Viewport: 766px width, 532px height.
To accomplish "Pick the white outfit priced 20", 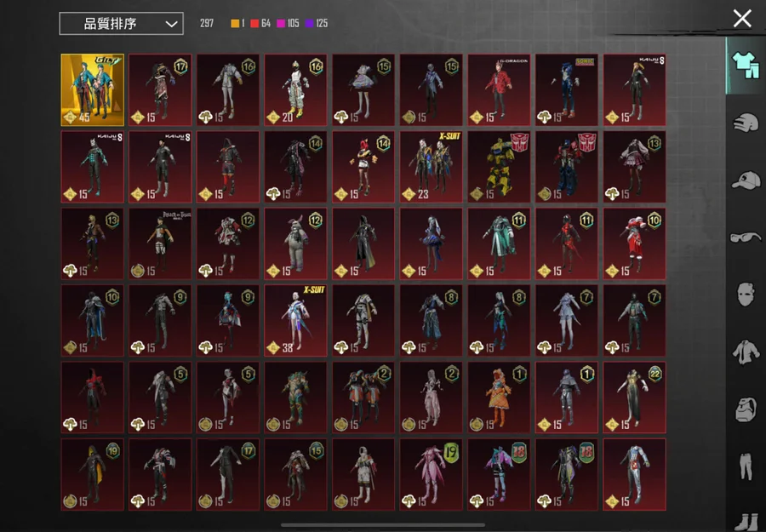I will click(295, 89).
